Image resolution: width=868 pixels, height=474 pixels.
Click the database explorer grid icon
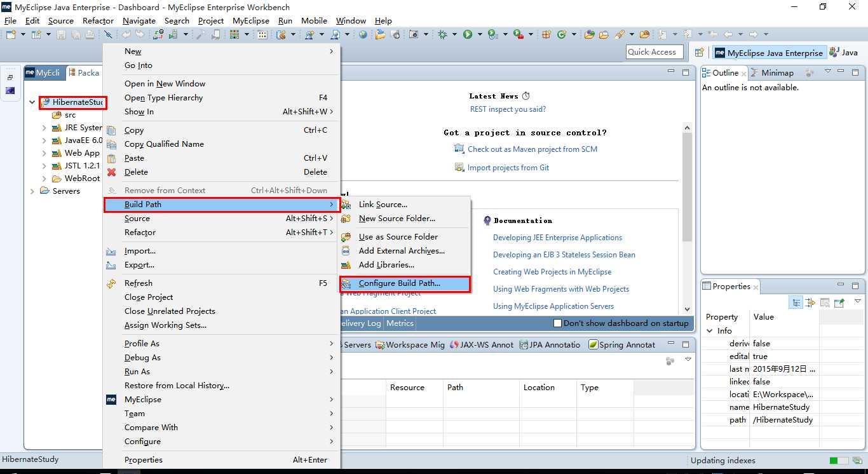234,34
